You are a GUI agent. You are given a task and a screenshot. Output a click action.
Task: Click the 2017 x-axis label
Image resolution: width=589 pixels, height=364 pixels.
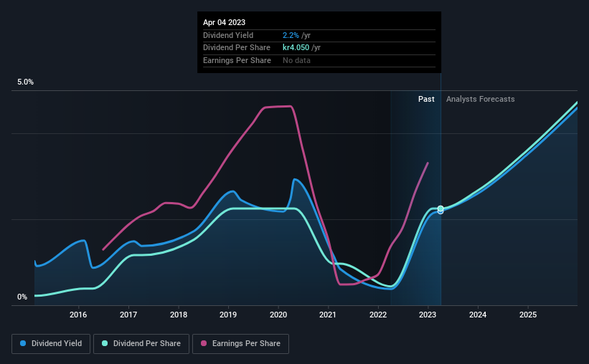click(x=128, y=315)
